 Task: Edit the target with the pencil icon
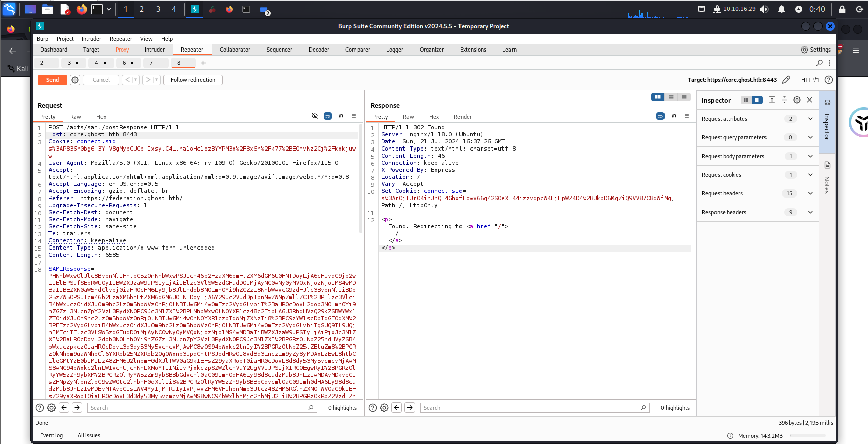[786, 80]
